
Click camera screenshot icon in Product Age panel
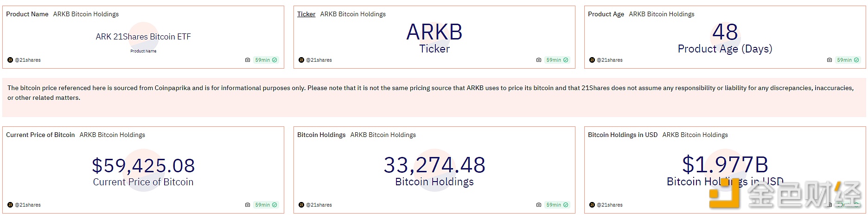[830, 60]
